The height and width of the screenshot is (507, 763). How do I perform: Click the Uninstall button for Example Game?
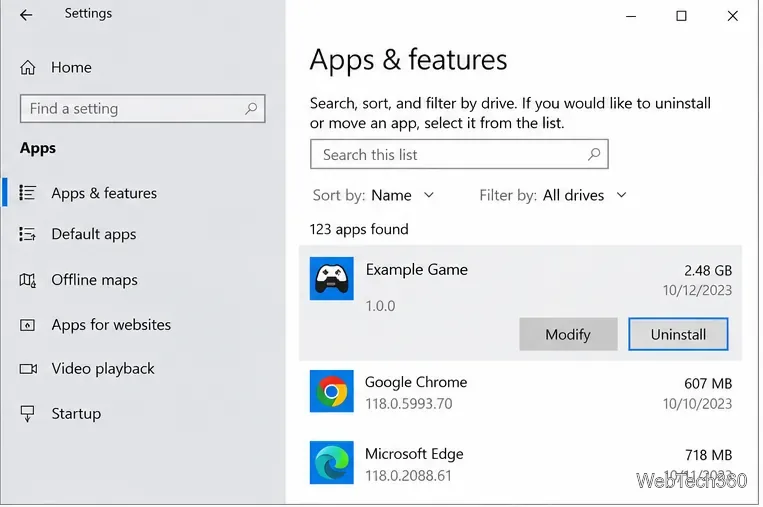click(x=678, y=334)
